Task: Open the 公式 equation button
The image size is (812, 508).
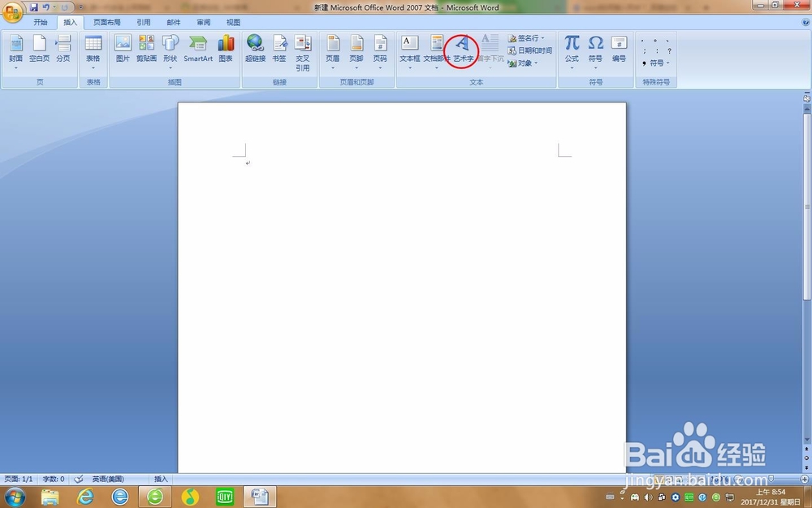Action: (x=572, y=52)
